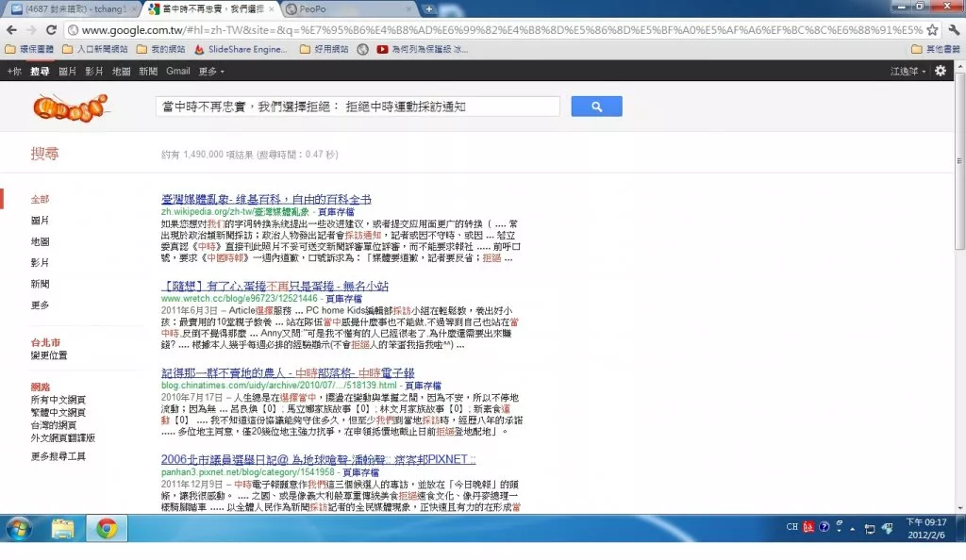The image size is (966, 560).
Task: Click 圖片 in the black Google bar
Action: [x=67, y=72]
